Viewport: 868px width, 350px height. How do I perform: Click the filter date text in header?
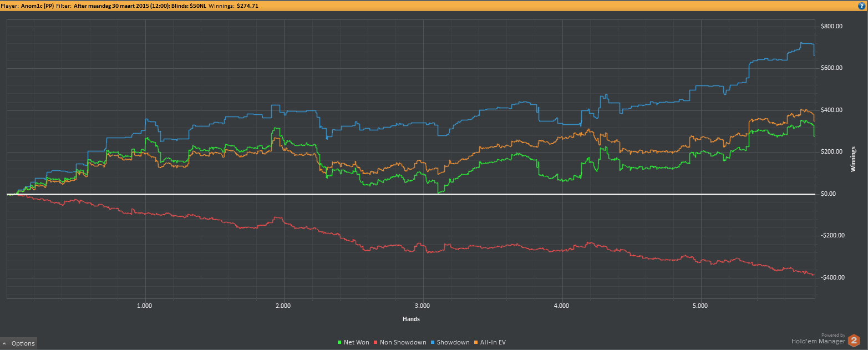pyautogui.click(x=121, y=6)
